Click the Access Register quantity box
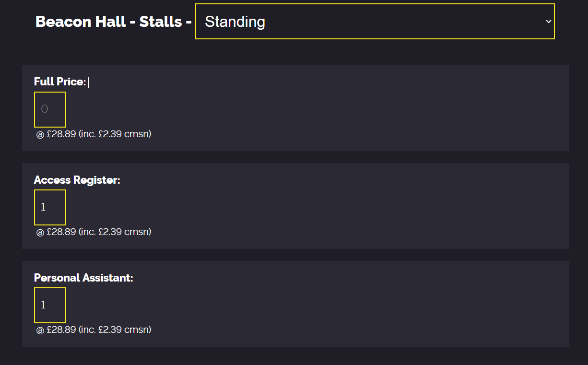 (x=50, y=207)
